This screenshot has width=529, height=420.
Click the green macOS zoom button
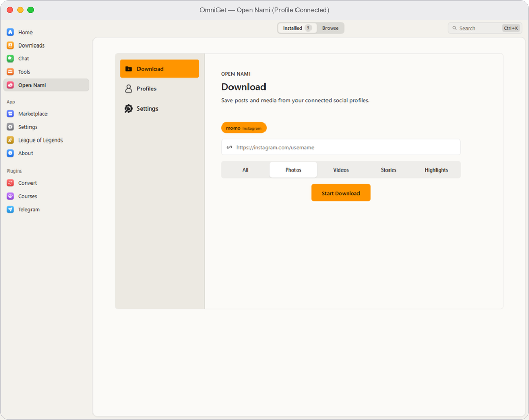(30, 10)
